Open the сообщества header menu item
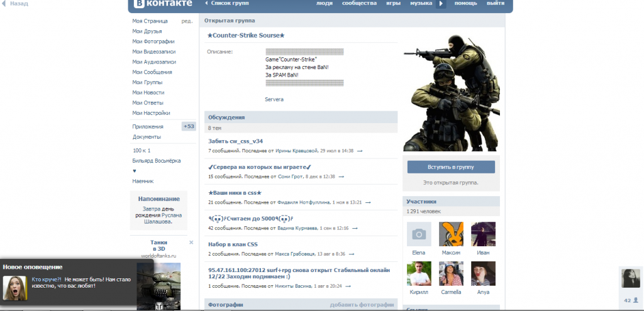 coord(359,4)
